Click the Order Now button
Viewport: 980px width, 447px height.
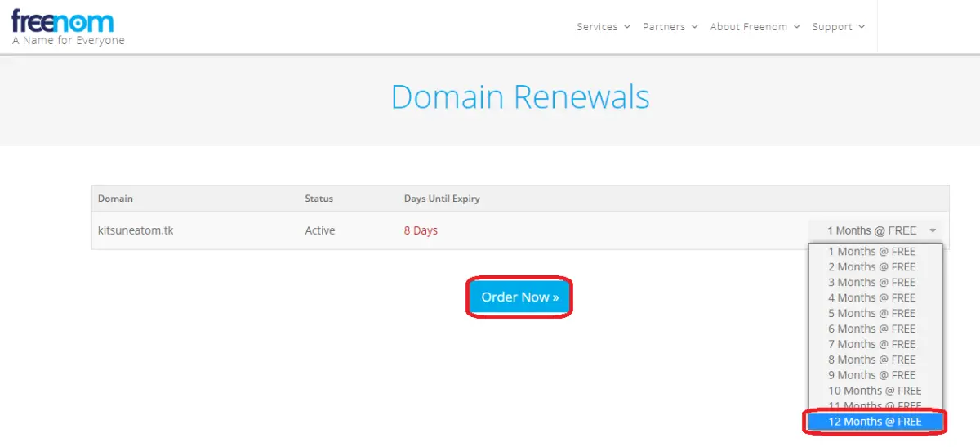(519, 297)
